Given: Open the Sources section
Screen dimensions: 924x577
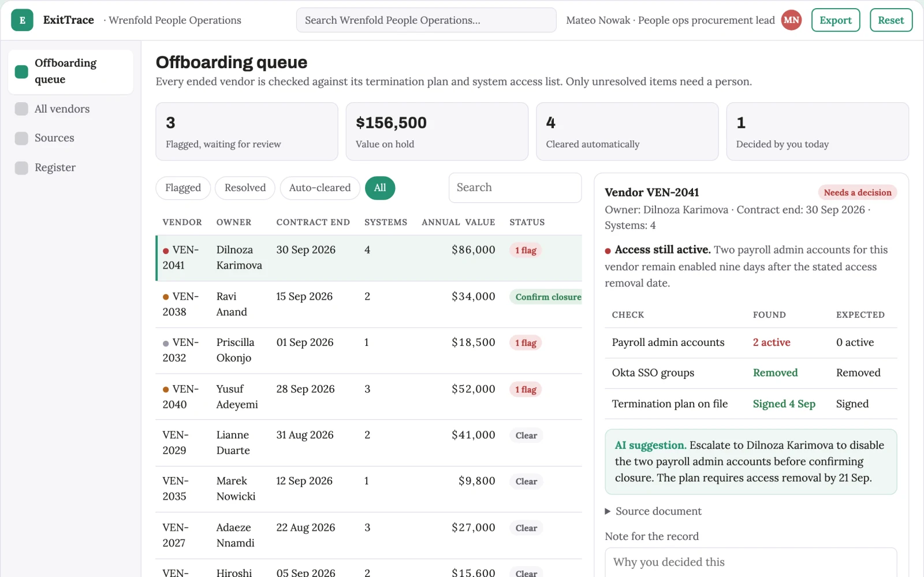Looking at the screenshot, I should (70, 138).
